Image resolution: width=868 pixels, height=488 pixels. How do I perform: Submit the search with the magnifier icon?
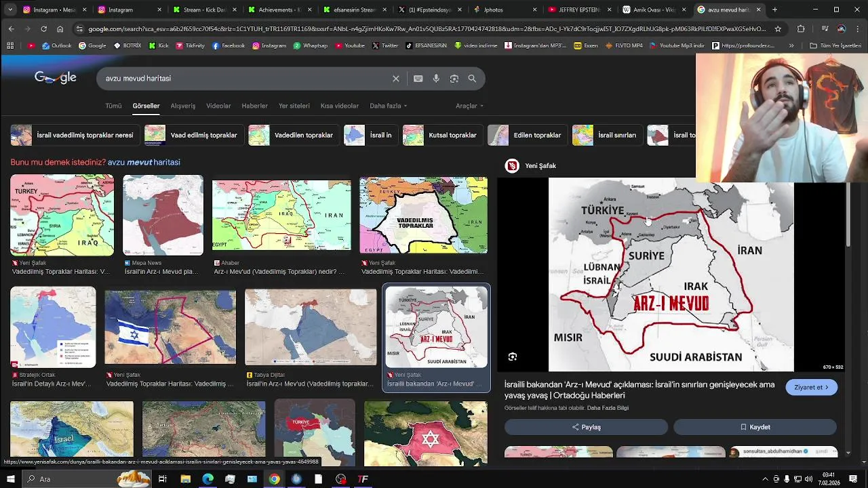tap(472, 79)
